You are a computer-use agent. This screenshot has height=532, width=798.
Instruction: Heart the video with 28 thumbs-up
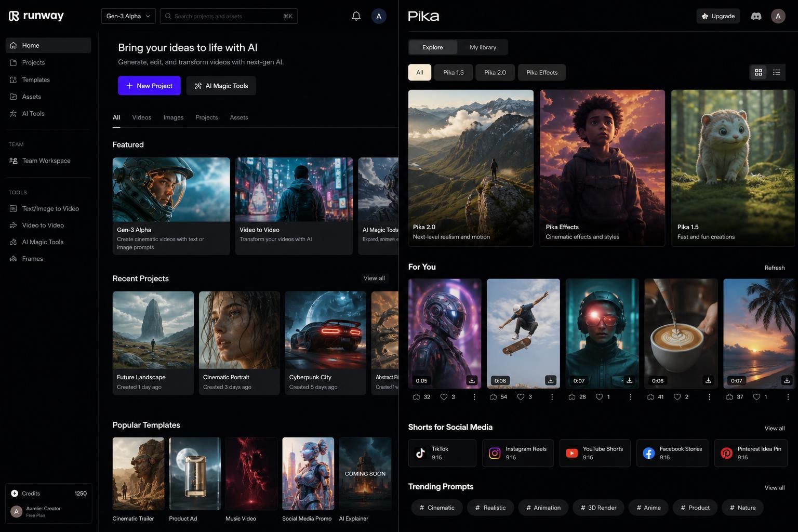[599, 397]
